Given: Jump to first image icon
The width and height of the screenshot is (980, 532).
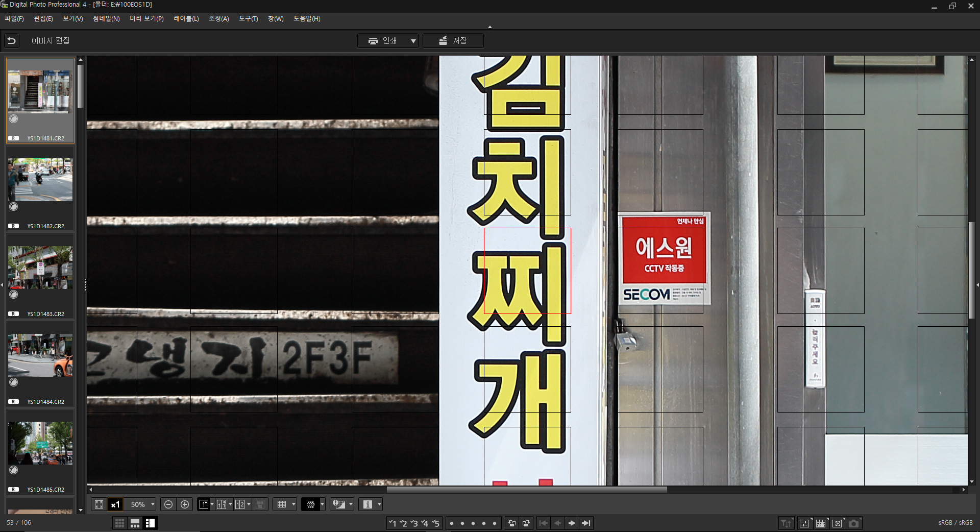Looking at the screenshot, I should point(544,523).
